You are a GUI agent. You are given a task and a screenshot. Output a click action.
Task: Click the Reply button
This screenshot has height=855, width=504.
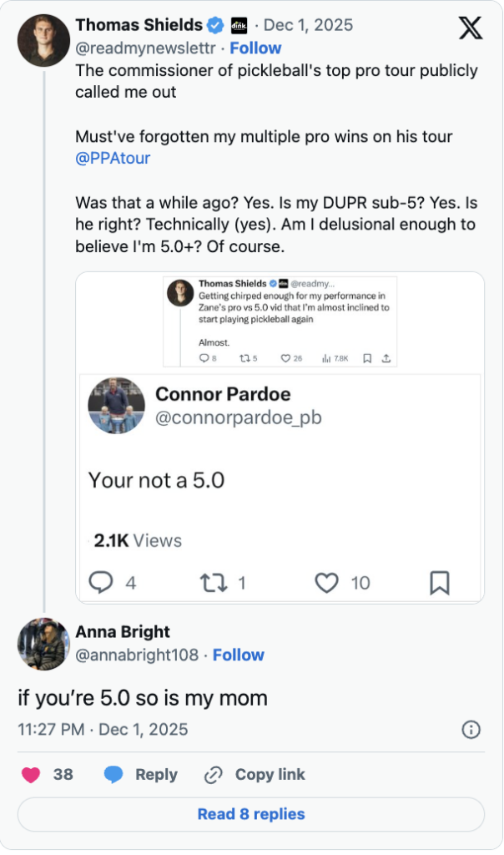tap(141, 774)
